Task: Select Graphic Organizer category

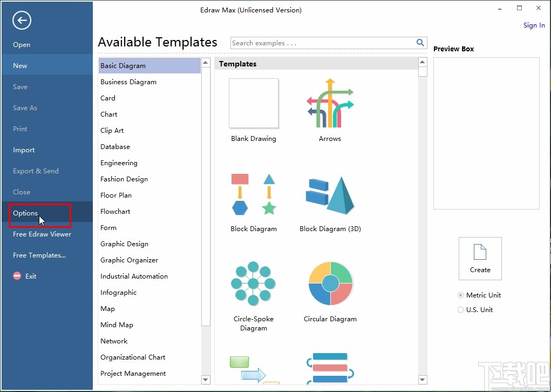Action: (x=149, y=260)
